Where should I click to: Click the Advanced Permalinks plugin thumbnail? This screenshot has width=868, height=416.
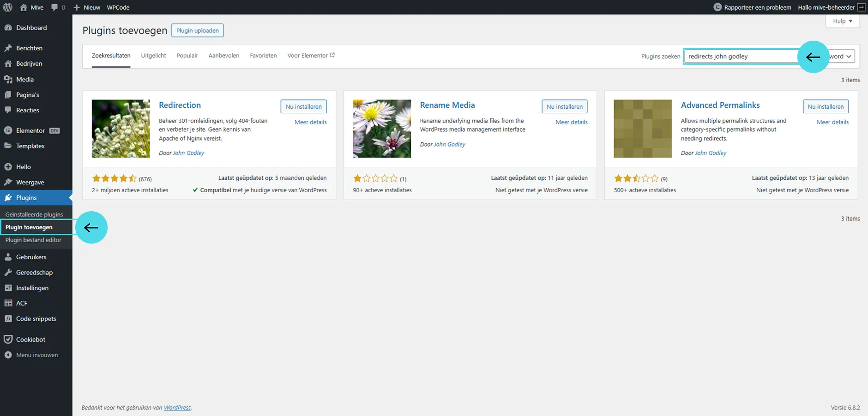click(x=642, y=128)
